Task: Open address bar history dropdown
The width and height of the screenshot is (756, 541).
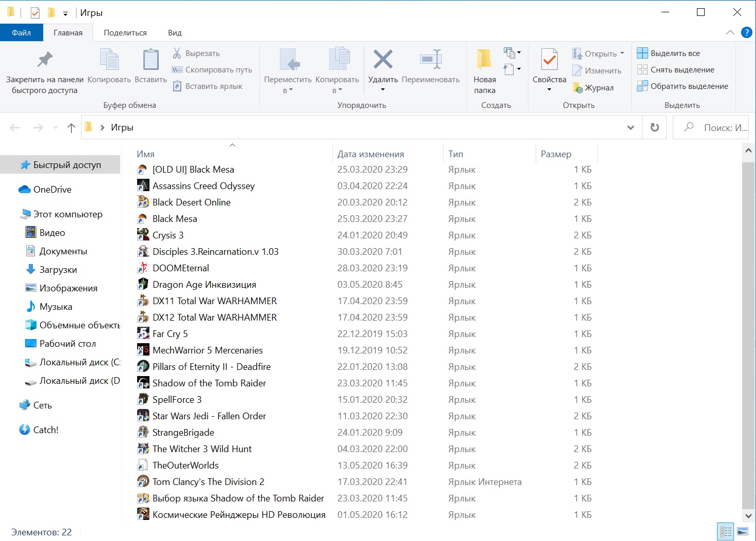Action: (x=631, y=128)
